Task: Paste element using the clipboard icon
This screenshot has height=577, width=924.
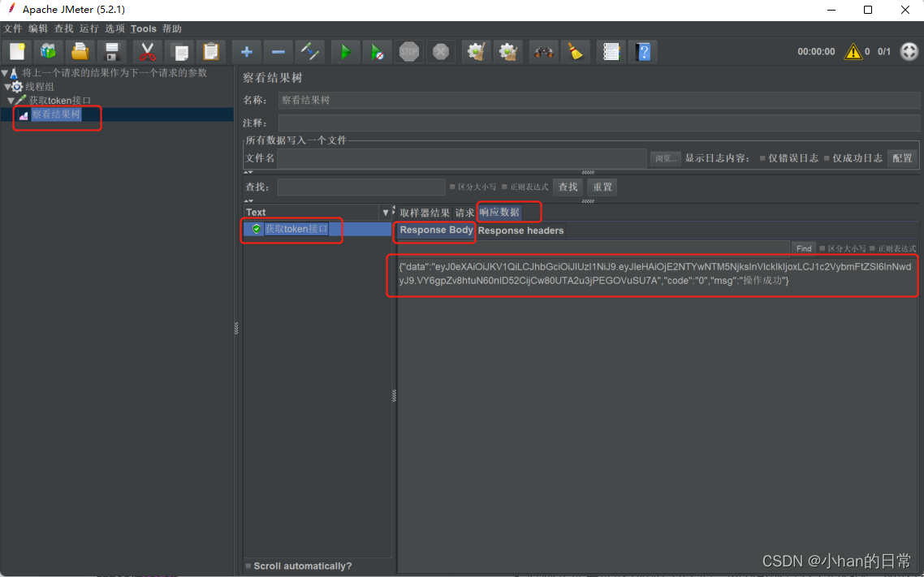Action: [x=210, y=52]
